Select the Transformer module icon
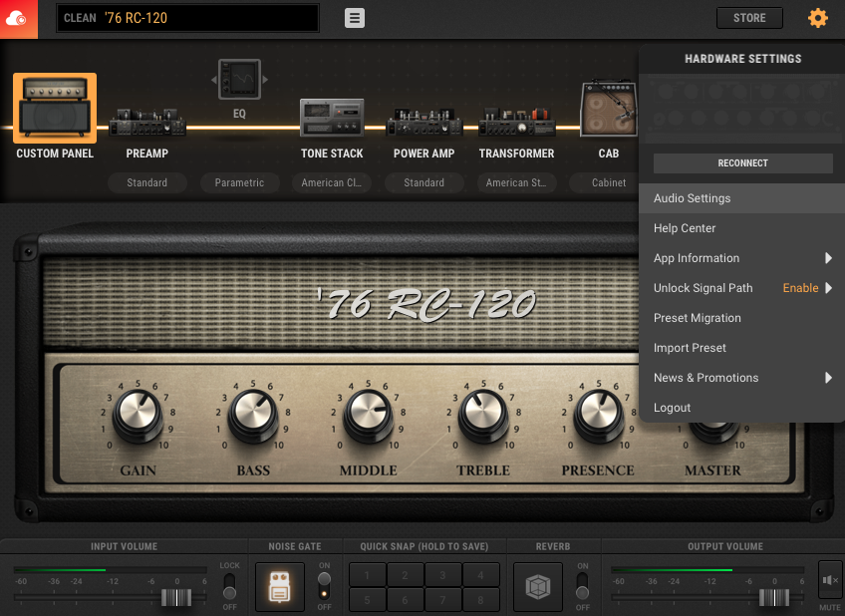This screenshot has width=845, height=616. [516, 122]
